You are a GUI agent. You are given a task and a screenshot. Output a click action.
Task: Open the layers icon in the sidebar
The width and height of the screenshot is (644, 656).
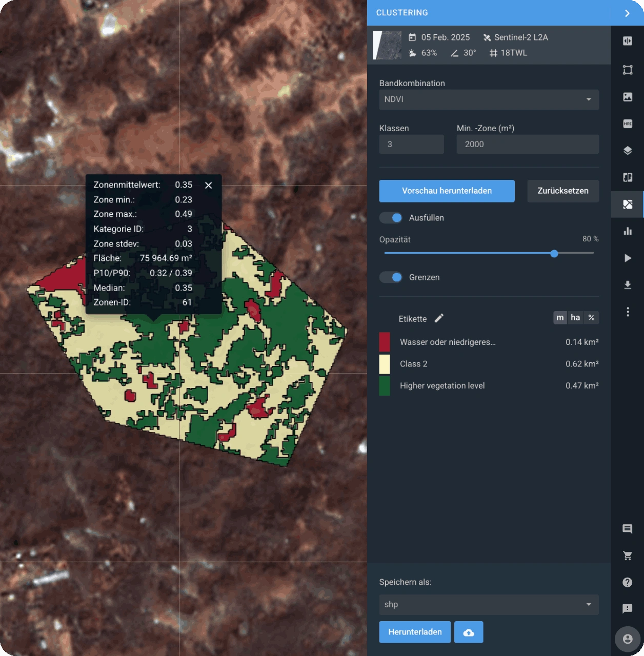627,151
